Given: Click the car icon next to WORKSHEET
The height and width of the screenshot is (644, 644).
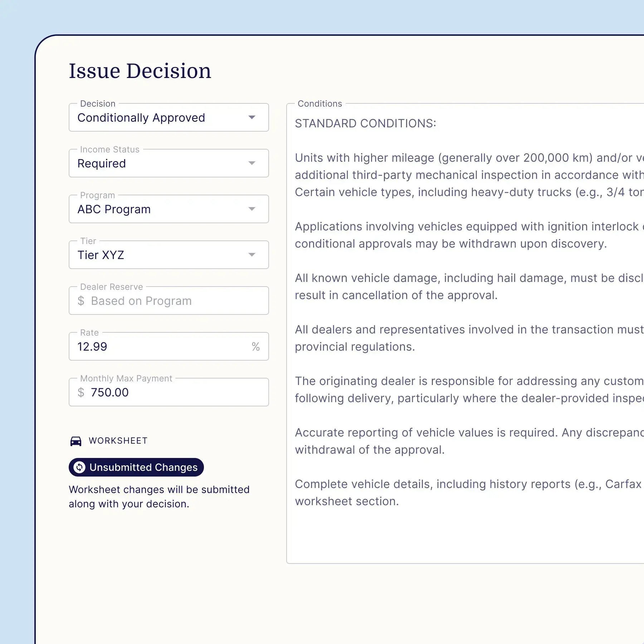Looking at the screenshot, I should 76,441.
